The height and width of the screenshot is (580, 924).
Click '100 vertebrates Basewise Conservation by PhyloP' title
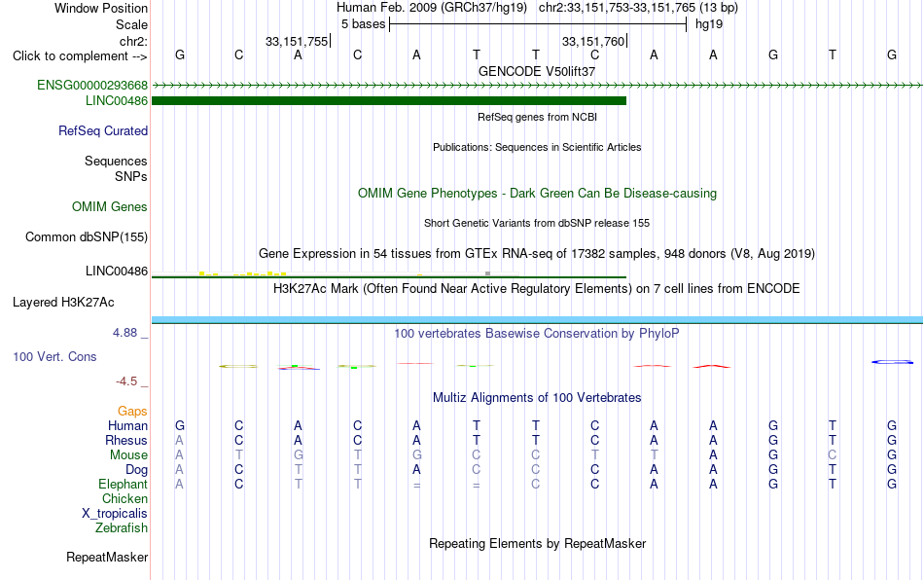(537, 333)
